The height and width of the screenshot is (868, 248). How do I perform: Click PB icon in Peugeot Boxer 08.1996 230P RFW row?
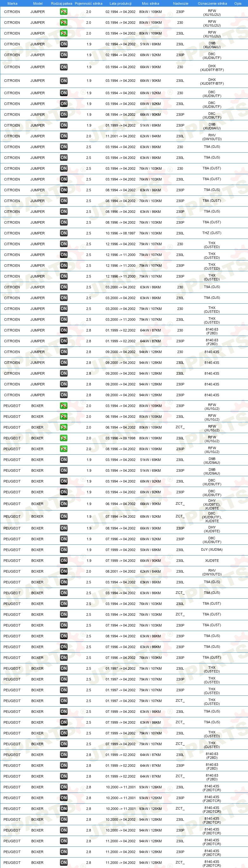pos(63,449)
